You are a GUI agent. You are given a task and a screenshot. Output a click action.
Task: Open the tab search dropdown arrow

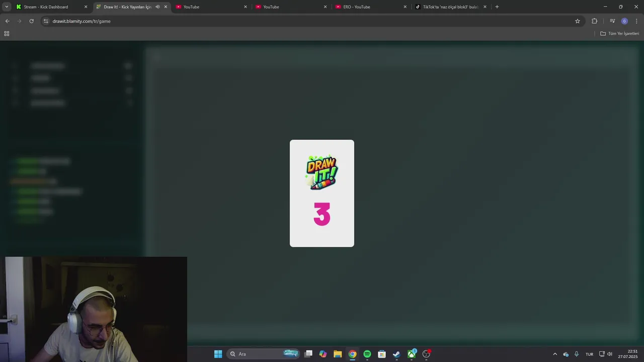(7, 7)
